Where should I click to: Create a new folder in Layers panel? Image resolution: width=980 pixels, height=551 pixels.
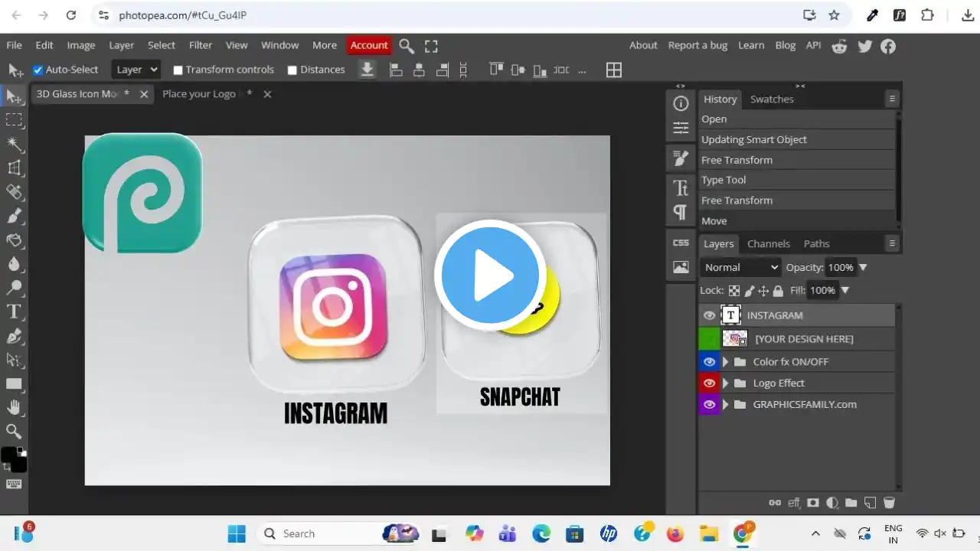[851, 503]
